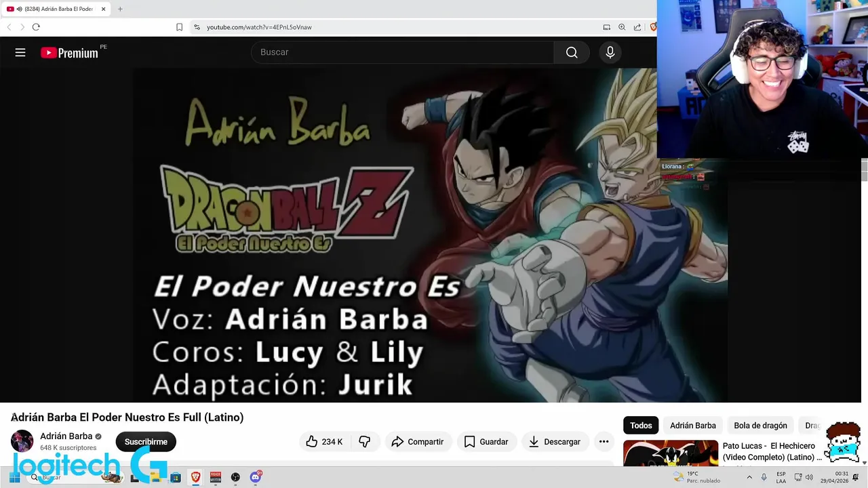Open the YouTube hamburger guide menu
Image resolution: width=868 pixels, height=488 pixels.
pos(20,52)
